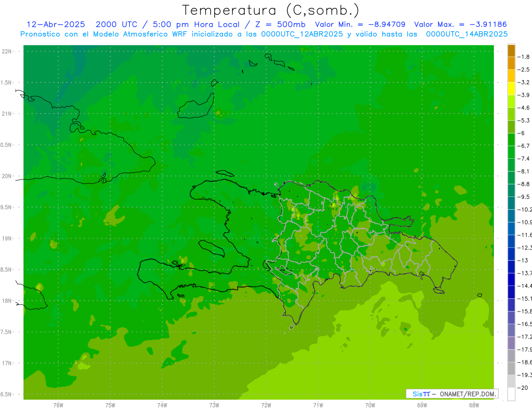Pick the yellow swatch between -3.2 and -3.9
The image size is (532, 411).
[x=511, y=89]
